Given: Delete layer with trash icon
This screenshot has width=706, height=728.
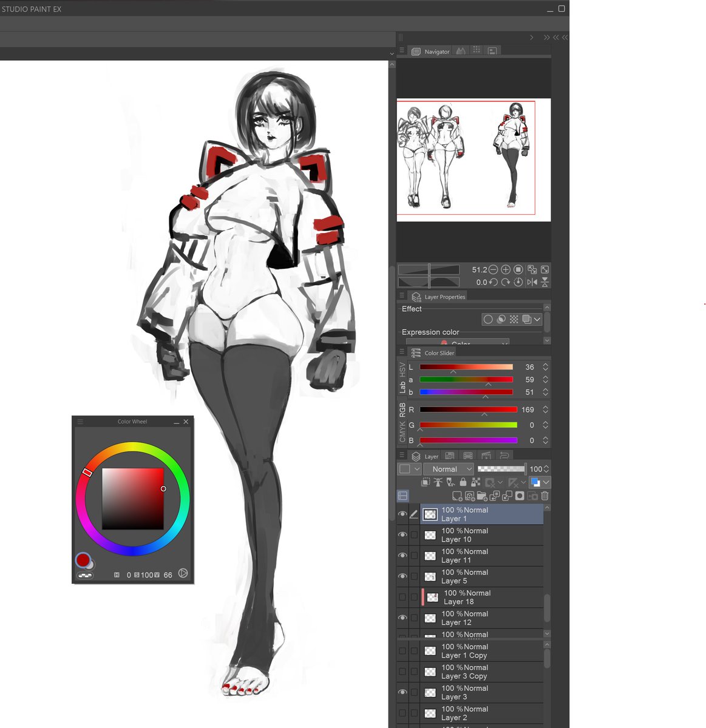Looking at the screenshot, I should (545, 496).
